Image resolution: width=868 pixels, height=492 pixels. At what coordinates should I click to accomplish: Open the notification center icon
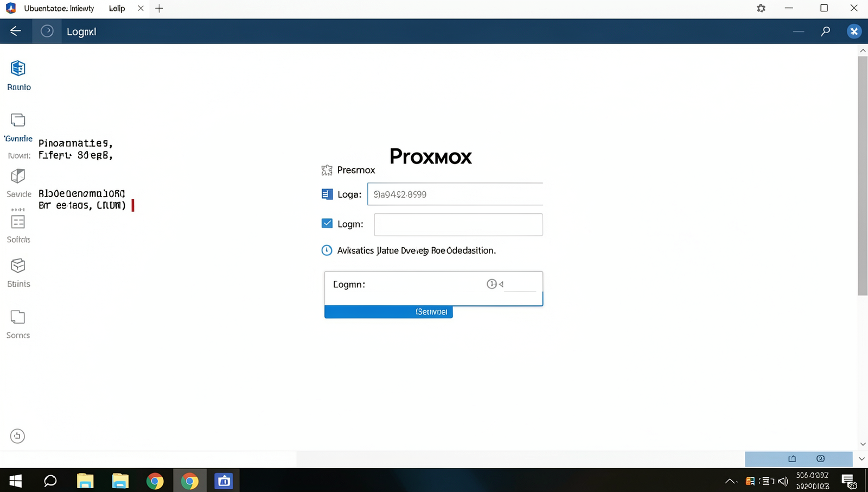coord(849,481)
